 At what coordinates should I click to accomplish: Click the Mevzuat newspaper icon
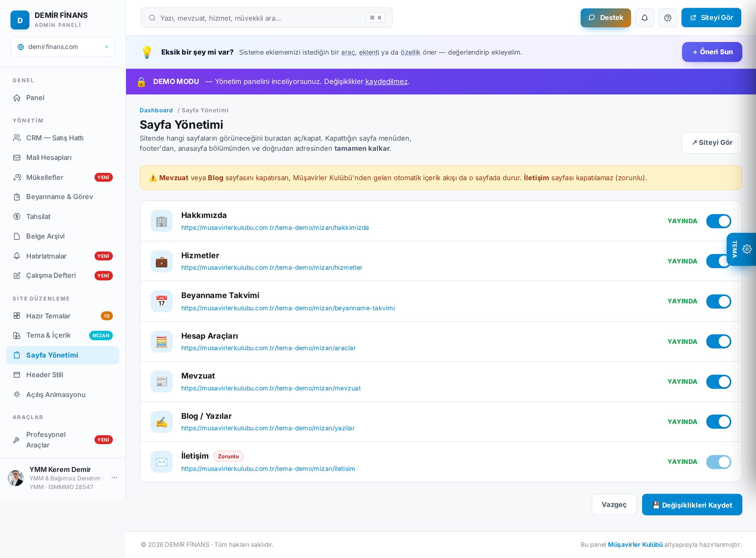[161, 382]
